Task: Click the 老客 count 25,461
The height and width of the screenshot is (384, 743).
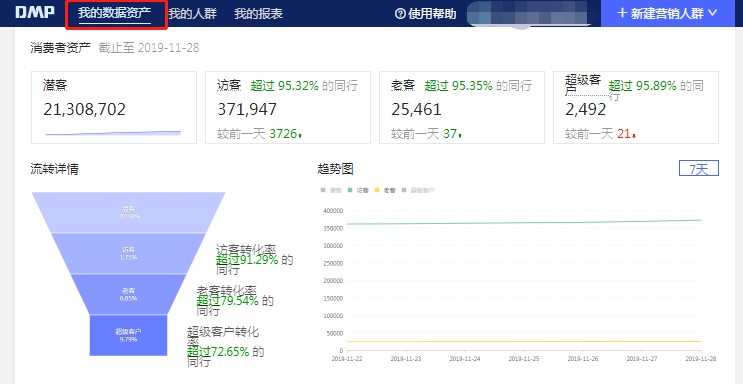Action: 416,110
